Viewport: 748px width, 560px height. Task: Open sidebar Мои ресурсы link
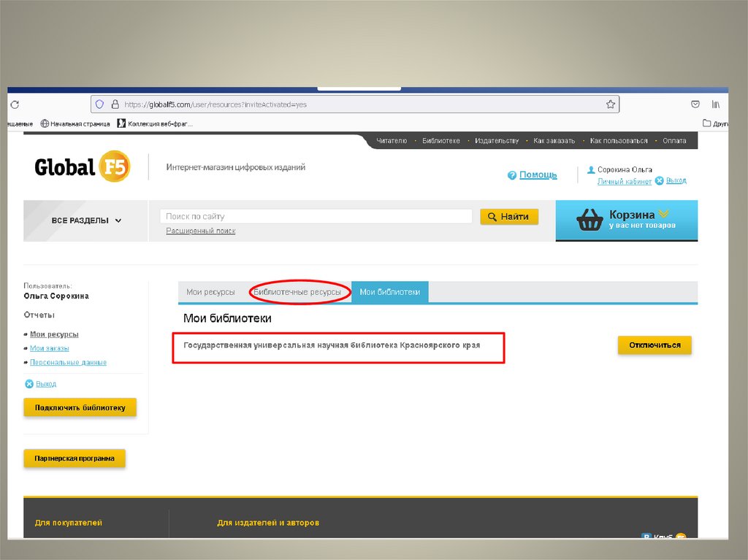(54, 334)
